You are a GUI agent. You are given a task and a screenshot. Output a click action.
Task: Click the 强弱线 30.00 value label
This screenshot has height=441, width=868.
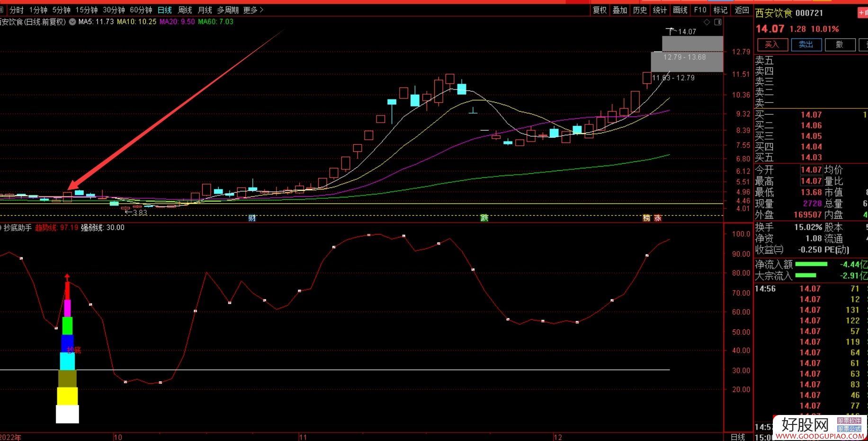(103, 228)
